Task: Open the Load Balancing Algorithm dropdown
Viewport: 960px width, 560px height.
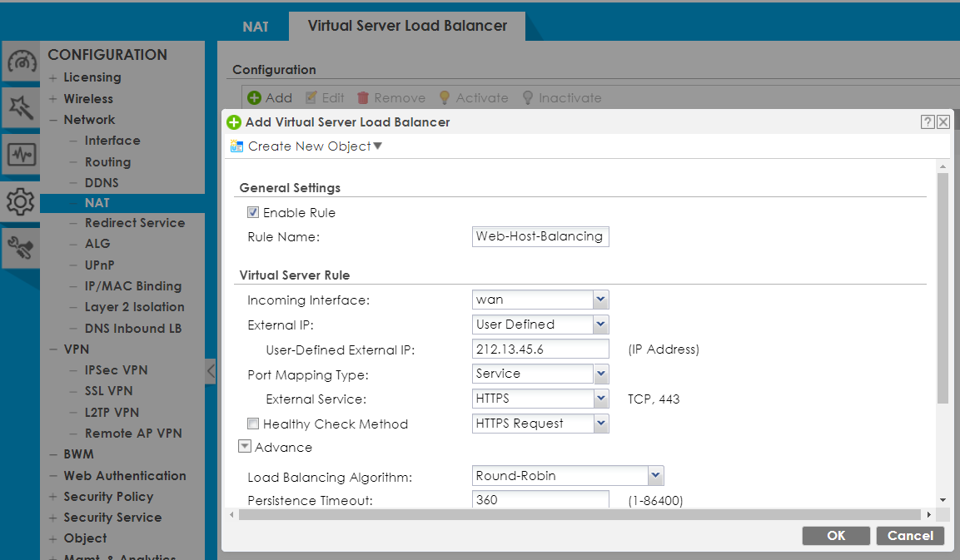Action: 656,475
